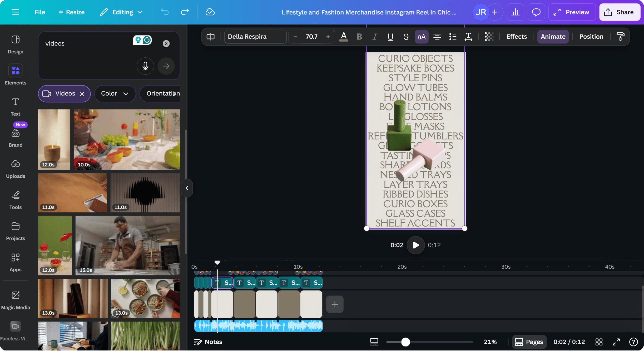Open the transparency checkerboard icon
Viewport: 644px width, 351px height.
point(489,37)
